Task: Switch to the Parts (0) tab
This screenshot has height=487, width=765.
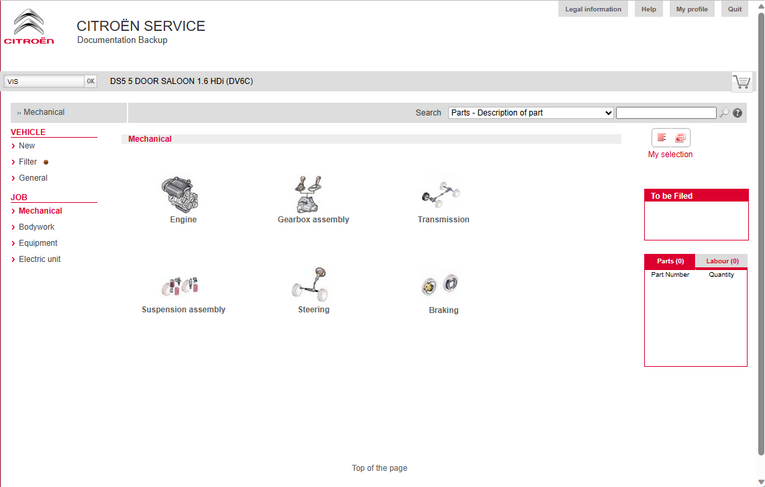Action: click(669, 261)
